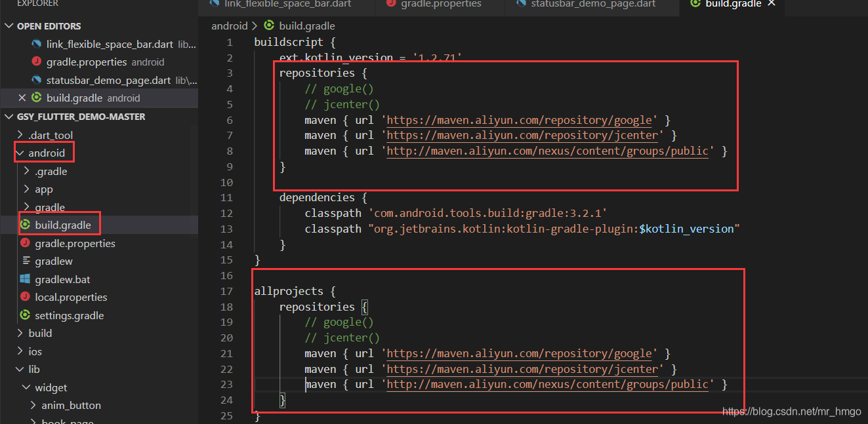Click the Dart icon beside link_flexible_space_bar.dart
The width and height of the screenshot is (868, 424).
[x=36, y=44]
